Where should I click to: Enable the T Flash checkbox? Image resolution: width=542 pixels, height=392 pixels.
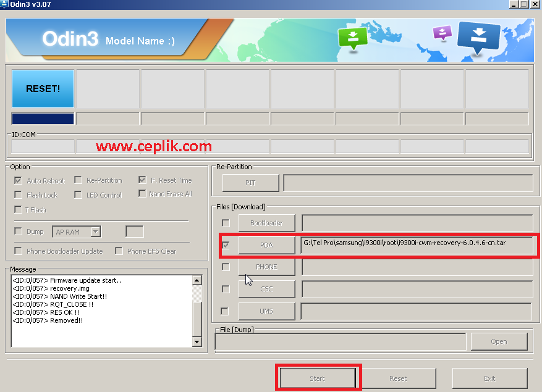[18, 209]
